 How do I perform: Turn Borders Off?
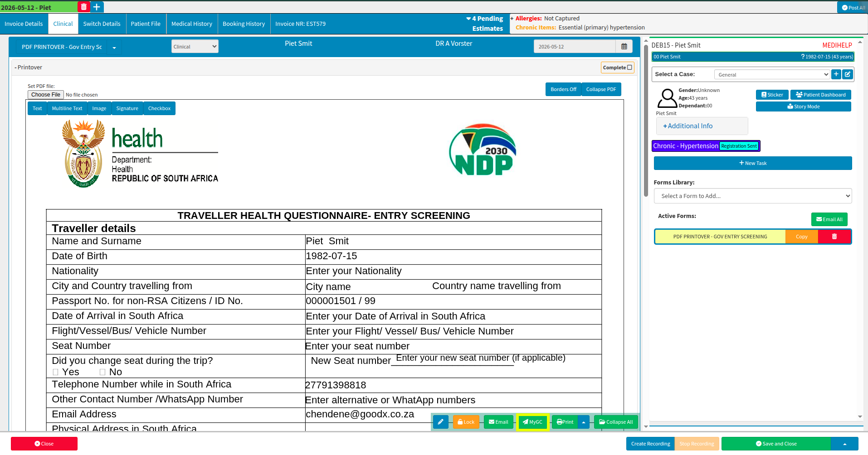563,89
